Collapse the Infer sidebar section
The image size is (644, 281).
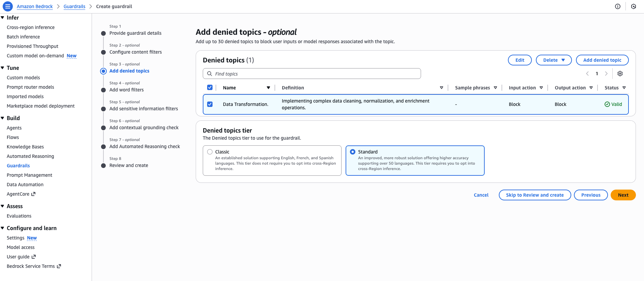point(3,18)
